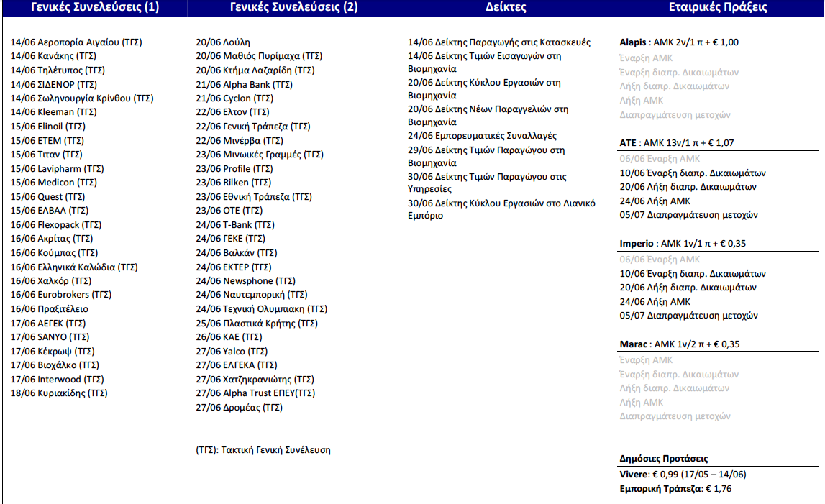825x504 pixels.
Task: Click the 'Alapis : ΑΜΚ 2ν/1 π + € 1,00' heading
Action: pos(679,42)
